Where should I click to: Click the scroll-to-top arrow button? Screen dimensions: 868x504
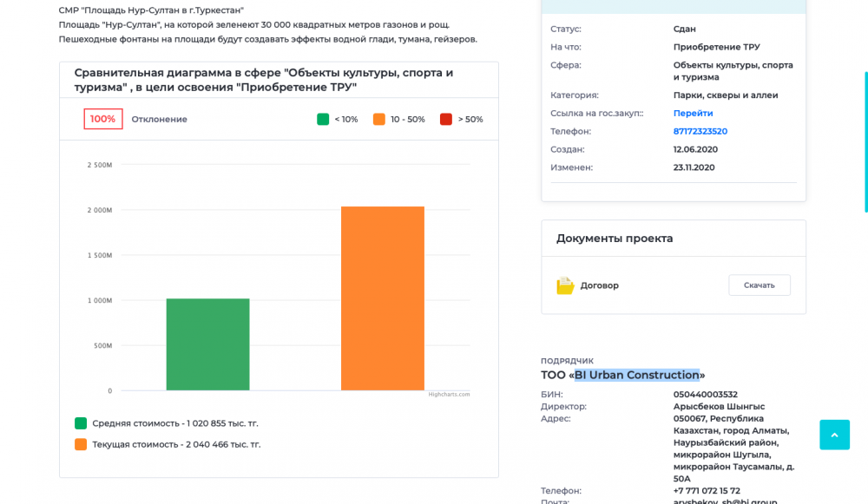[834, 435]
